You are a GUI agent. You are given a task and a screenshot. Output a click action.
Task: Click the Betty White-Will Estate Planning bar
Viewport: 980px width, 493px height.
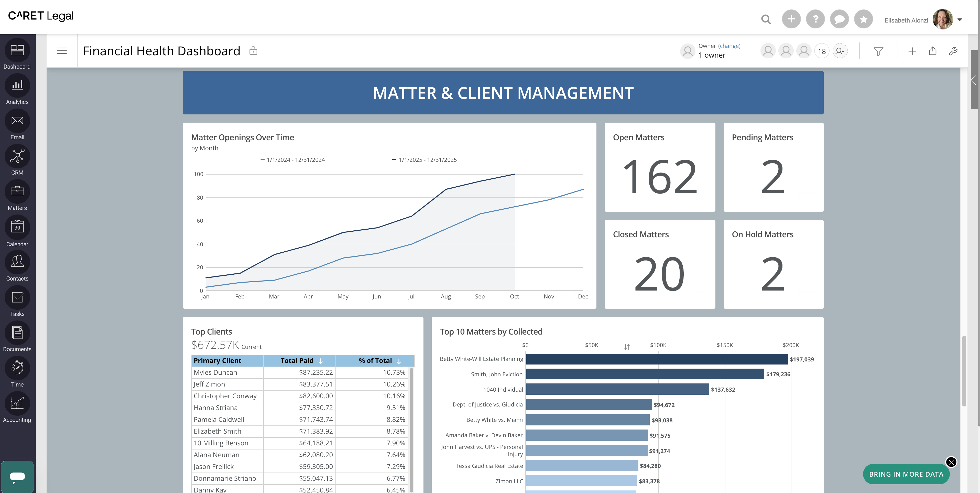click(657, 359)
